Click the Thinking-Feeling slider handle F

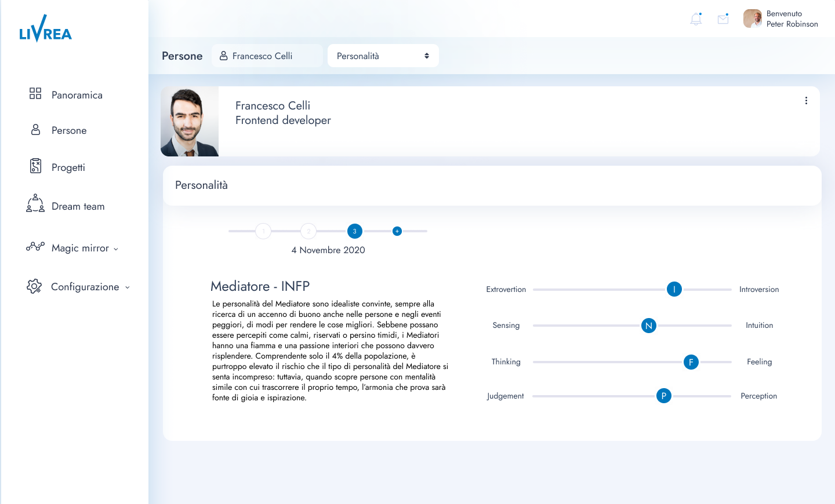[x=691, y=362]
